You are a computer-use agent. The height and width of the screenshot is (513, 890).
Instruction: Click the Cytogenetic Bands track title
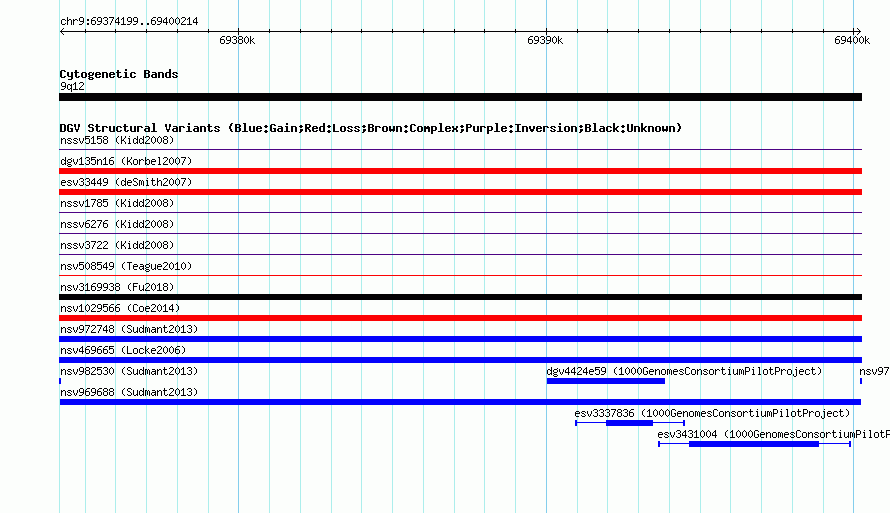click(119, 74)
